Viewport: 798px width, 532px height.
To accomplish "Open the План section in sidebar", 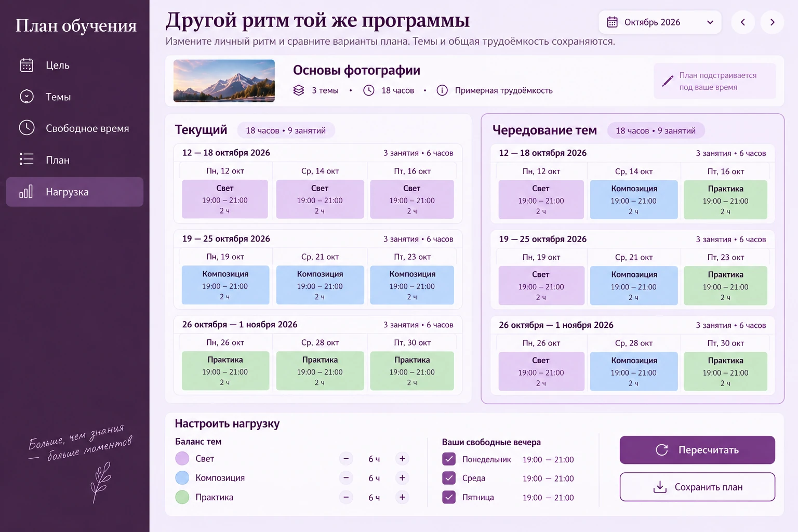I will click(x=75, y=160).
